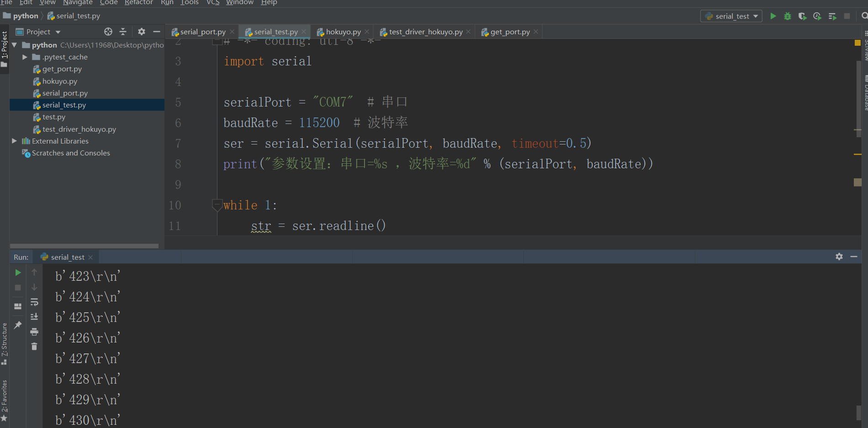Expand the .pytest_cache folder
Screen dimensions: 868x428
pyautogui.click(x=25, y=57)
